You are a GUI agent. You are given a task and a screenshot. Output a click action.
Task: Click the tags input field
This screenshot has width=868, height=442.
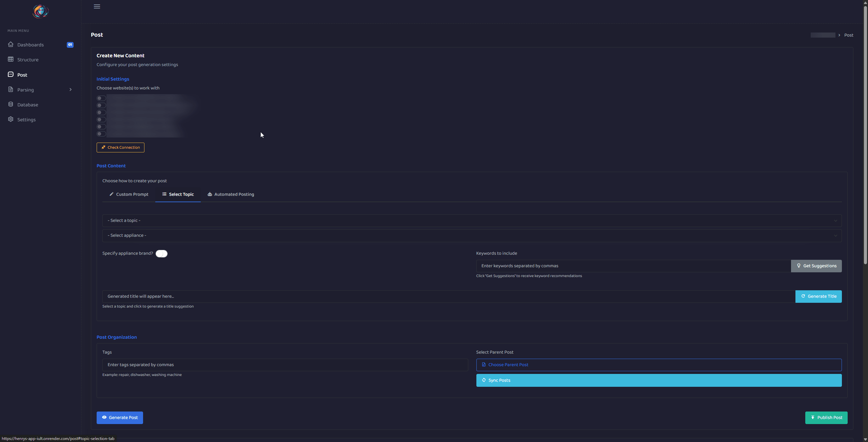point(285,365)
